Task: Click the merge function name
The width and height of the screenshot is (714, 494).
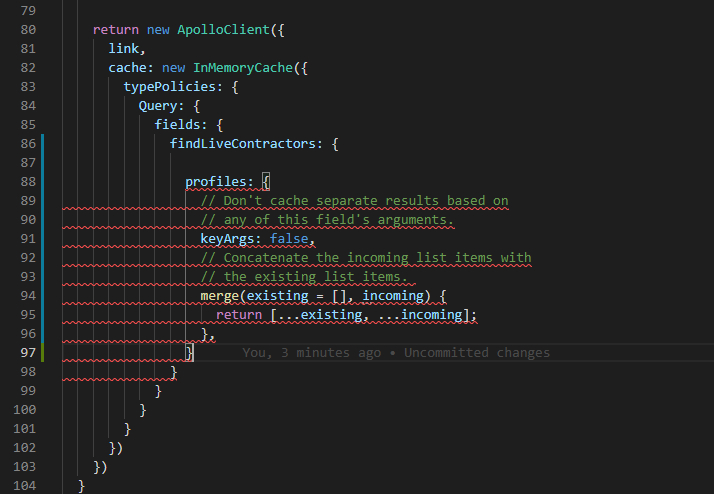Action: (219, 296)
